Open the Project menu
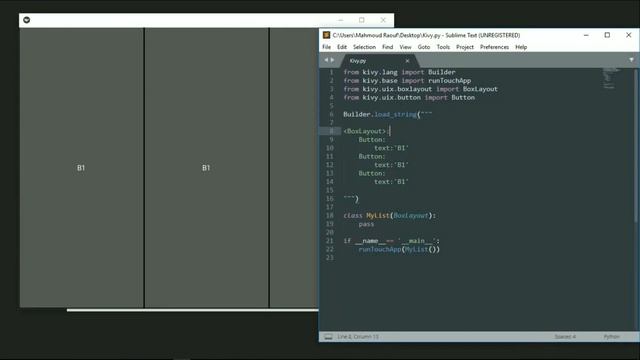Image resolution: width=640 pixels, height=360 pixels. coord(465,47)
